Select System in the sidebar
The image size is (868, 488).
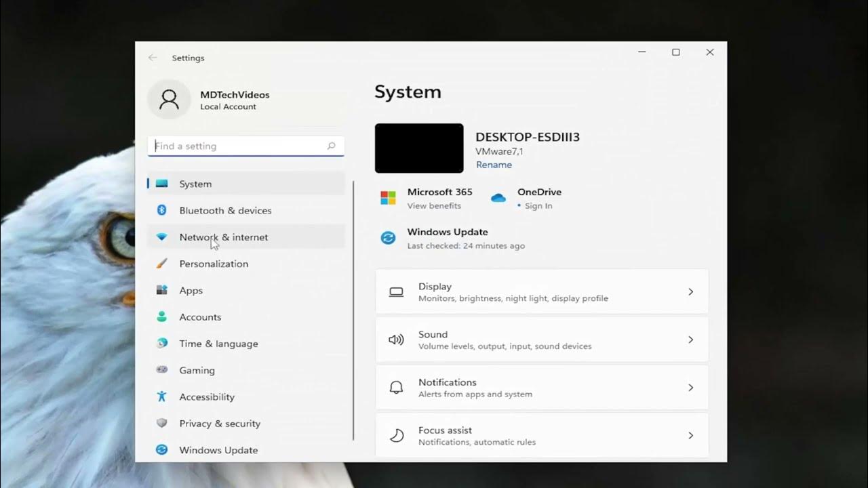coord(246,184)
